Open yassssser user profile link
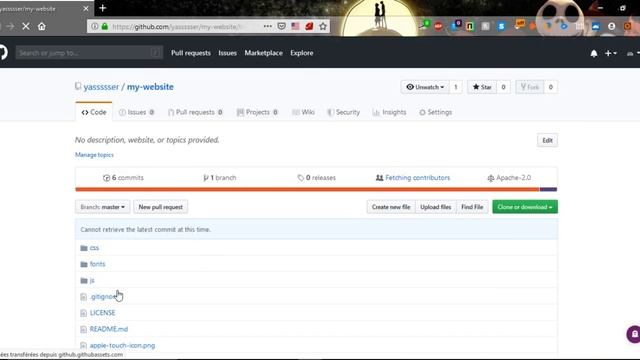The image size is (640, 360). [x=101, y=87]
